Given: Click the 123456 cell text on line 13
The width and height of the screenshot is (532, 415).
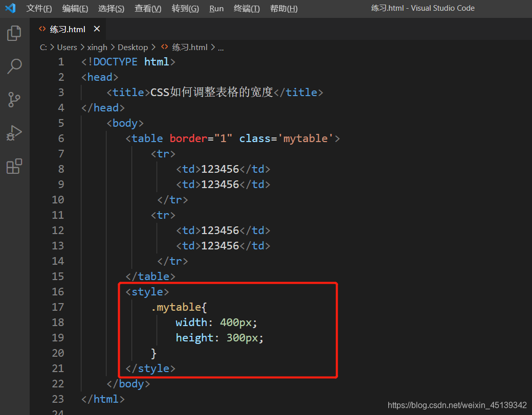Looking at the screenshot, I should coord(220,245).
